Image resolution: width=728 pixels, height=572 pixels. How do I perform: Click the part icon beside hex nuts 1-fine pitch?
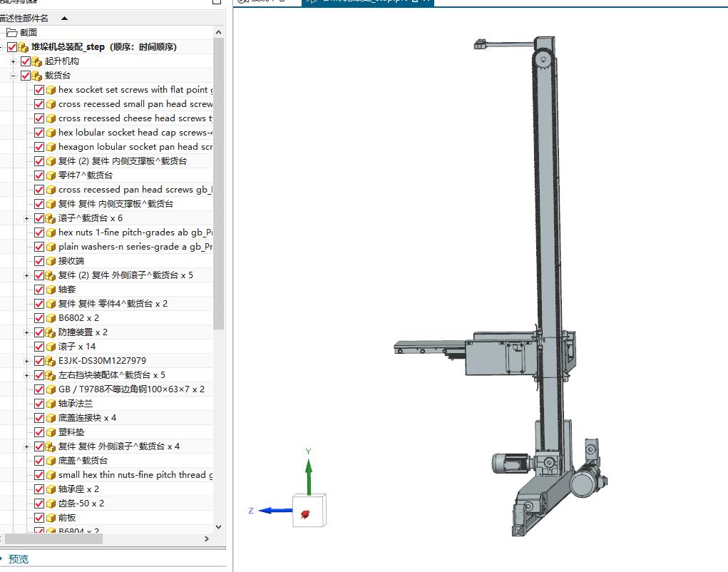(x=51, y=233)
